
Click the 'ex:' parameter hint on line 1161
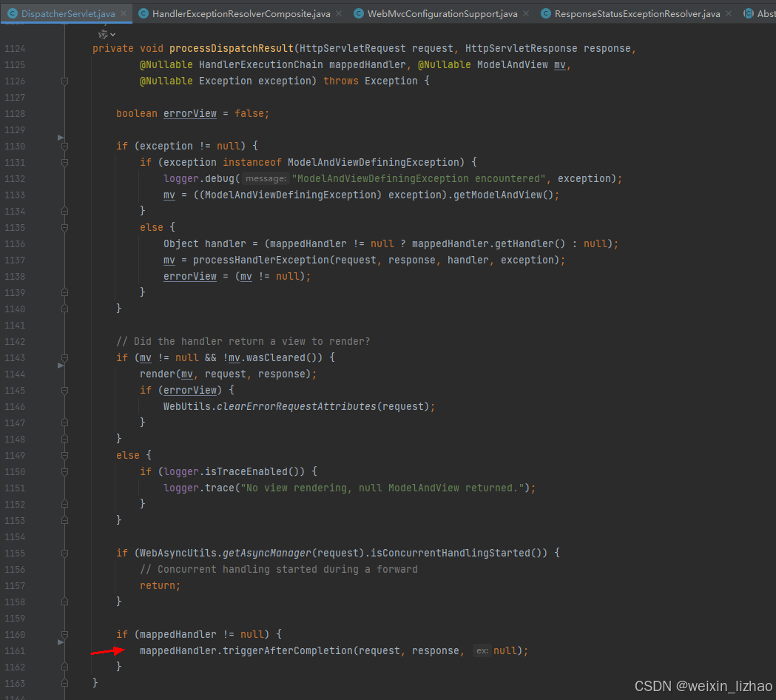482,650
